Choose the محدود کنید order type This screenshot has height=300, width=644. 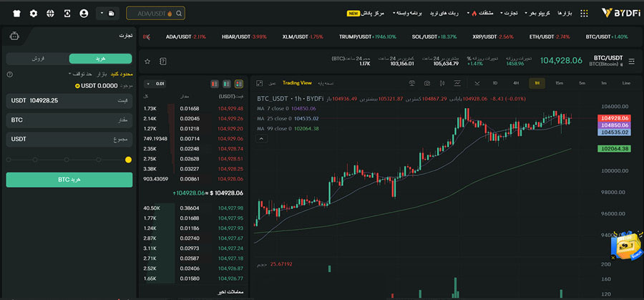120,74
